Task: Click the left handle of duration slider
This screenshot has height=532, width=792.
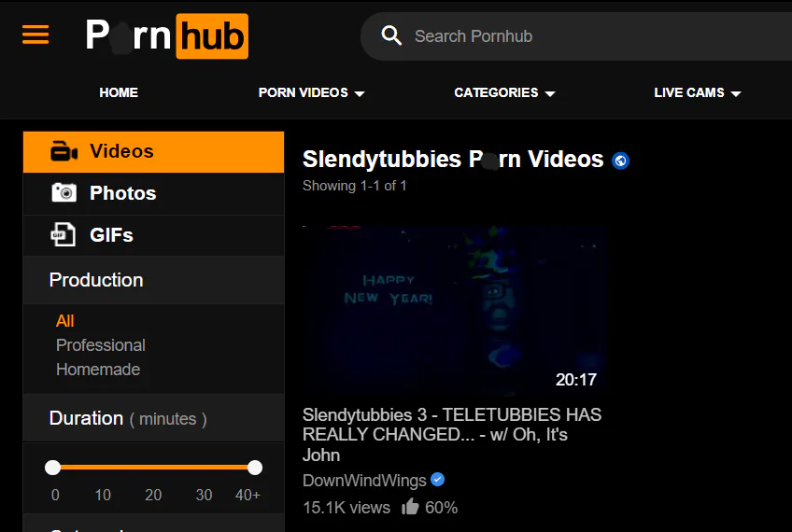Action: (52, 468)
